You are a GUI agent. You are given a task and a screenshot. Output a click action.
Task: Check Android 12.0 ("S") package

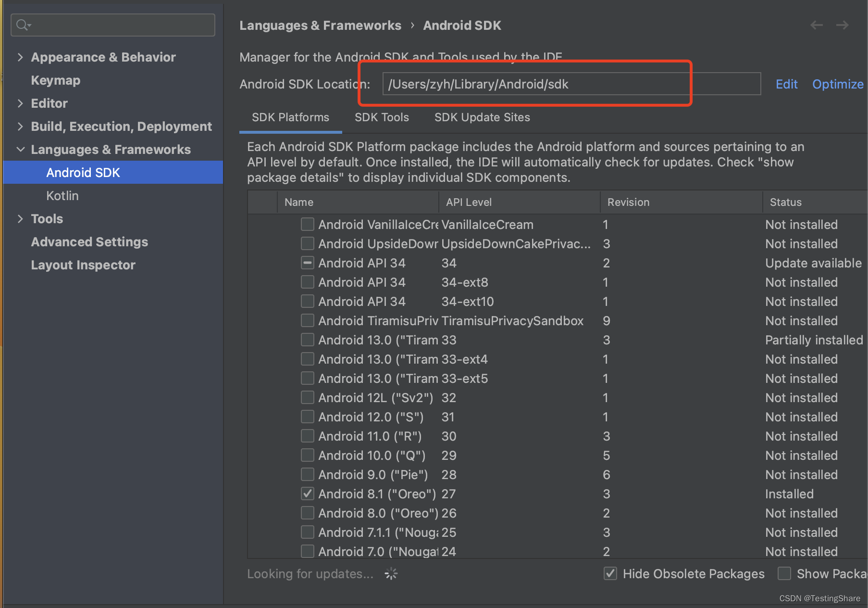click(307, 417)
